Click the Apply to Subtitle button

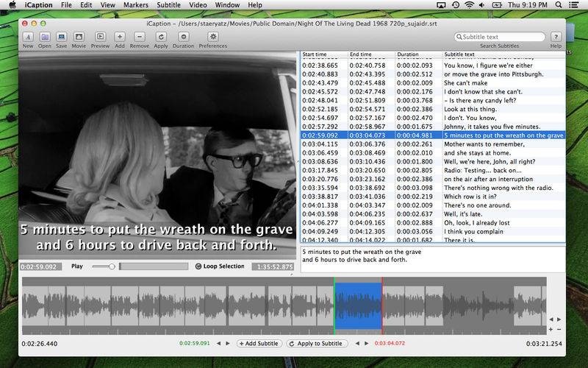pyautogui.click(x=317, y=343)
